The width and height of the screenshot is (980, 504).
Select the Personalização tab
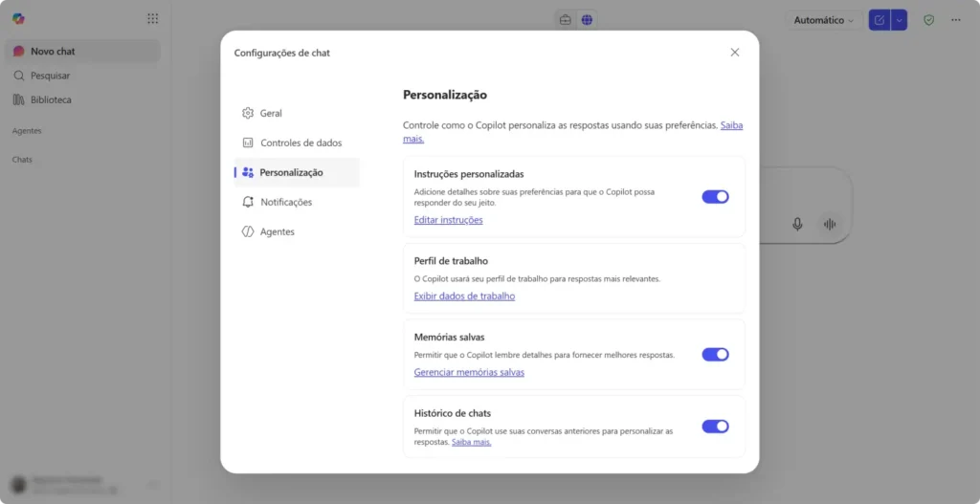point(297,172)
